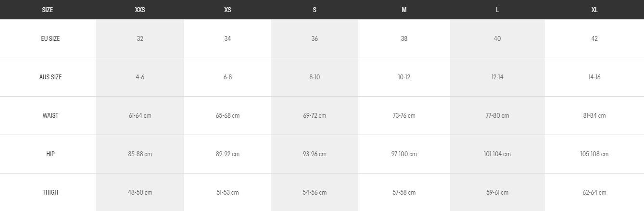Click the SIZE header cell
The image size is (644, 211).
(x=48, y=10)
